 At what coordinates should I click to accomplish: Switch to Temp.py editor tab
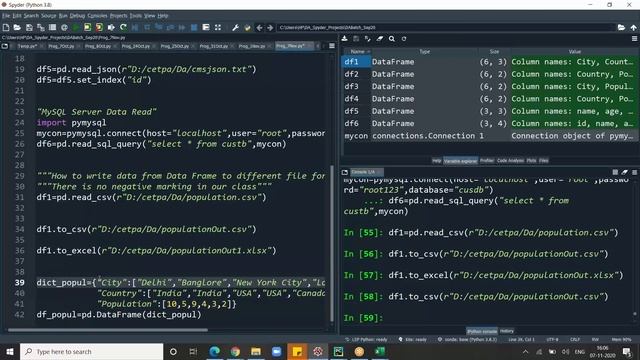pos(27,46)
